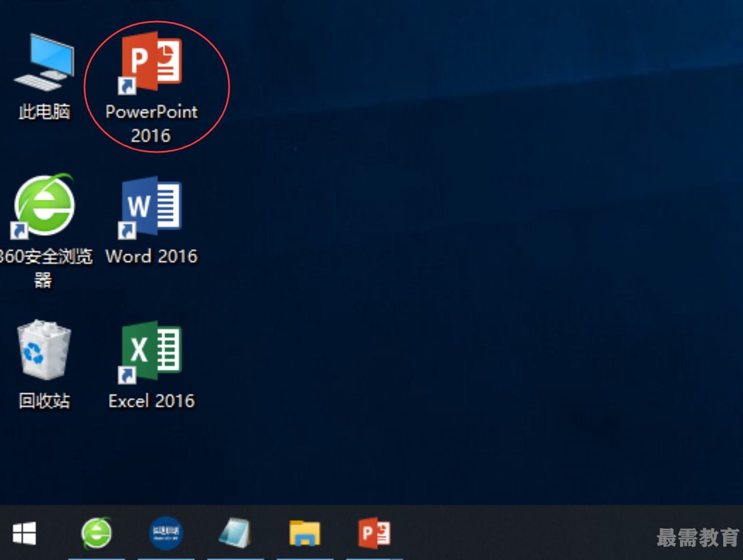Click the 回收站 recycle bin icon

44,350
